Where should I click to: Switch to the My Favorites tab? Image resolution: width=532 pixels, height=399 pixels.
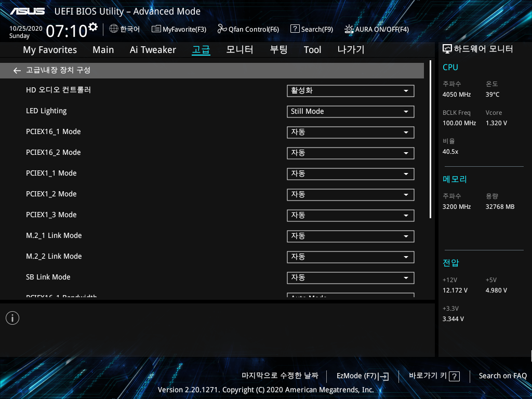[x=50, y=50]
